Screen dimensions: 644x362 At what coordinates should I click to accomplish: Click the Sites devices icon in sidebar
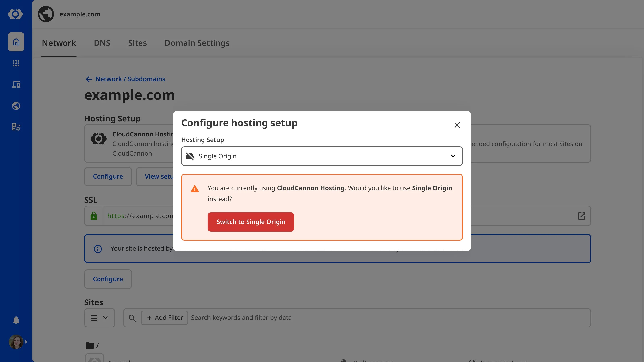[16, 84]
